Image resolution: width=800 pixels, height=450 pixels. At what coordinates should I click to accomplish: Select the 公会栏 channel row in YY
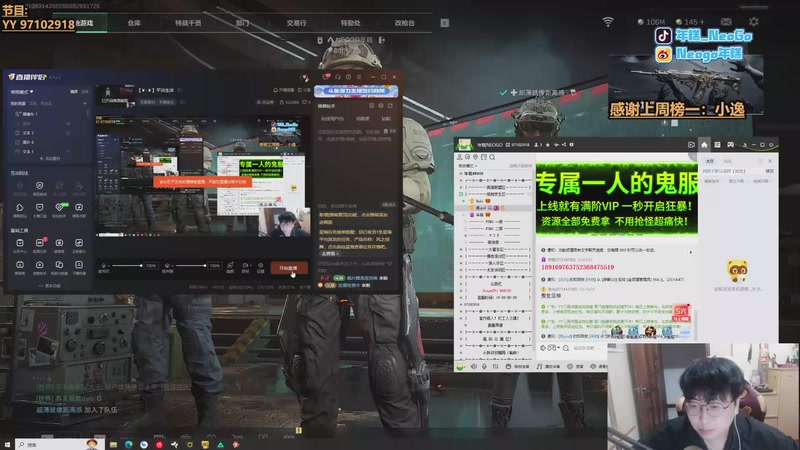tap(495, 284)
